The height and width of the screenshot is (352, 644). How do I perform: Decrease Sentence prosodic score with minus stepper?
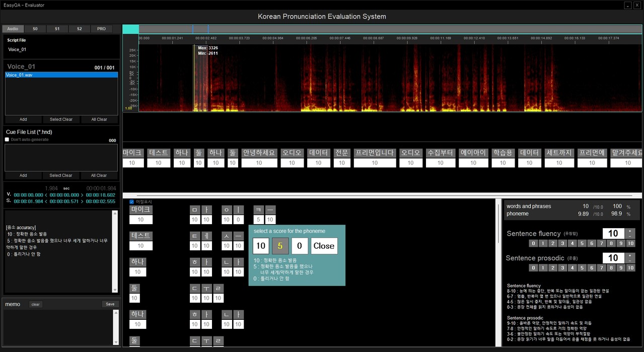tap(630, 260)
